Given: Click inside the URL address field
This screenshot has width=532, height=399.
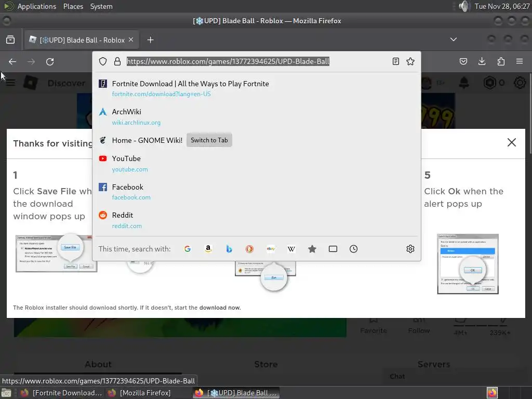Looking at the screenshot, I should (x=256, y=61).
